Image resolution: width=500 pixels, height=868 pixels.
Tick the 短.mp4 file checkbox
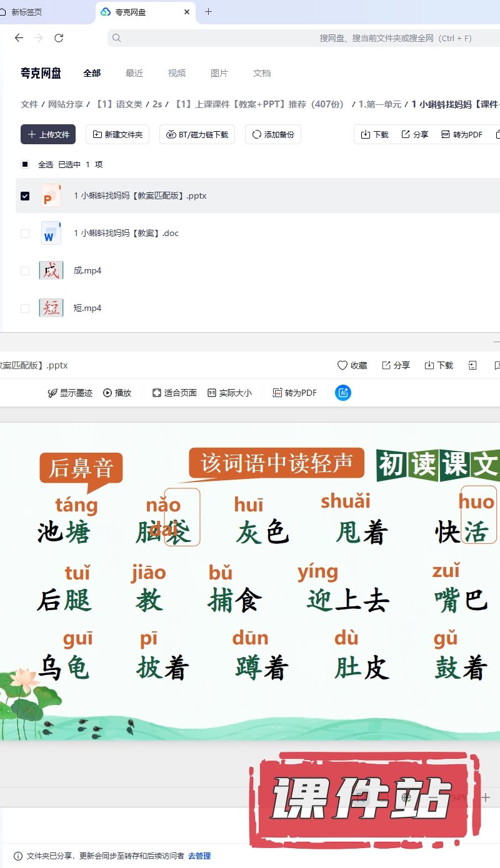25,308
